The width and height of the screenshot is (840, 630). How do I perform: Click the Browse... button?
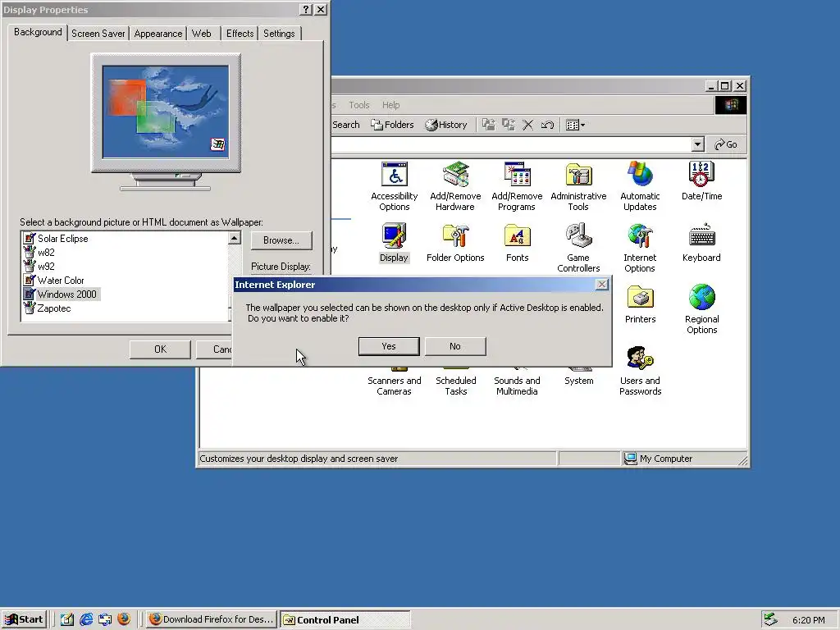coord(281,240)
